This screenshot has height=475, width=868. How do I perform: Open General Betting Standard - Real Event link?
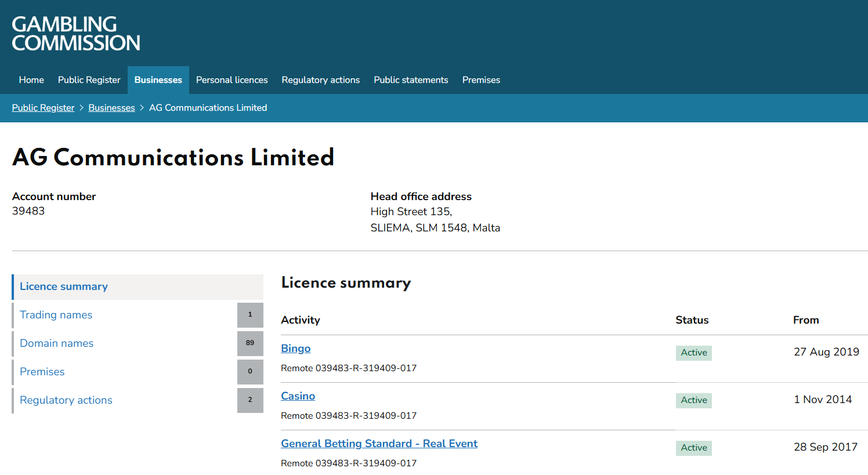click(379, 444)
